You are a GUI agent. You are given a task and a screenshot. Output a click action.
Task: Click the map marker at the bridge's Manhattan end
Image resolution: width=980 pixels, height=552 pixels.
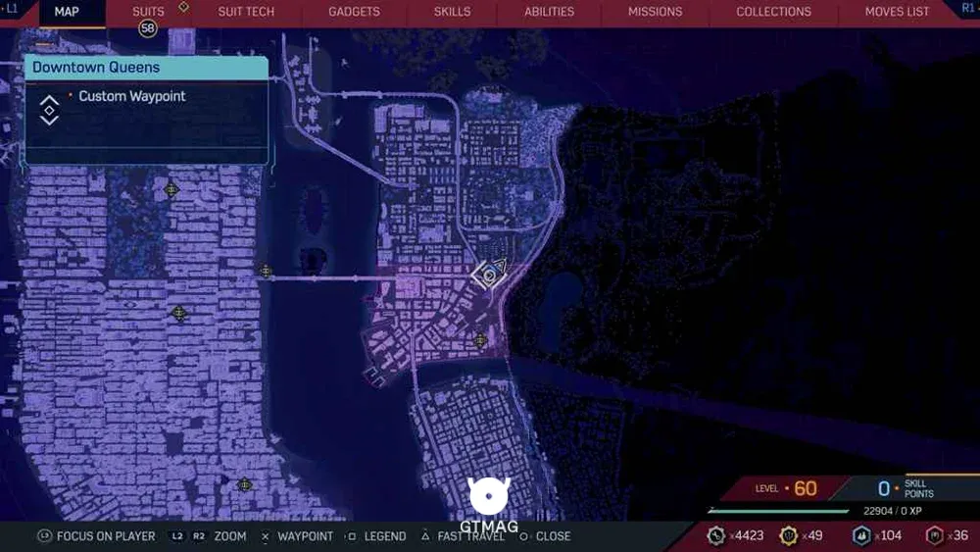click(x=266, y=272)
